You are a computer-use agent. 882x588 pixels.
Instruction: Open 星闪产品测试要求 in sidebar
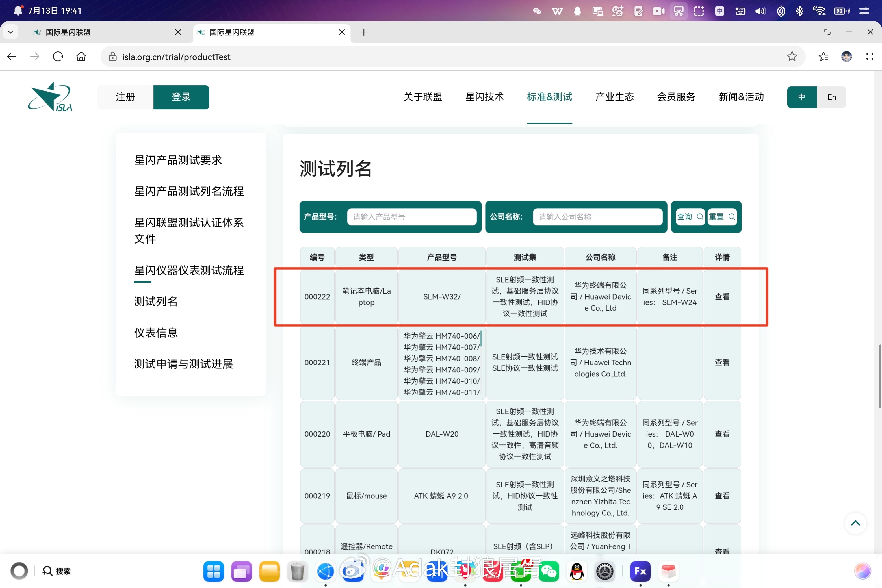(x=178, y=160)
